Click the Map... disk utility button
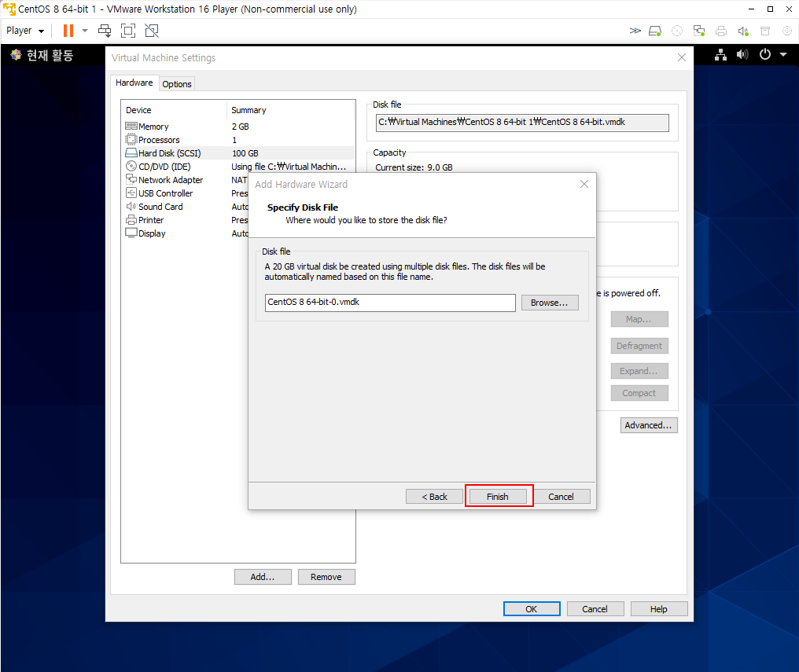Screen dimensions: 799x672 click(639, 319)
